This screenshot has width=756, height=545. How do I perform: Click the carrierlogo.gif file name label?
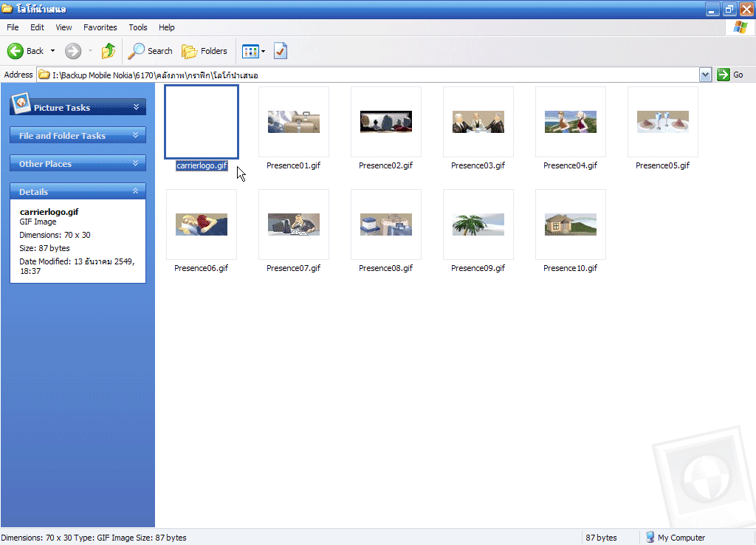(x=202, y=165)
